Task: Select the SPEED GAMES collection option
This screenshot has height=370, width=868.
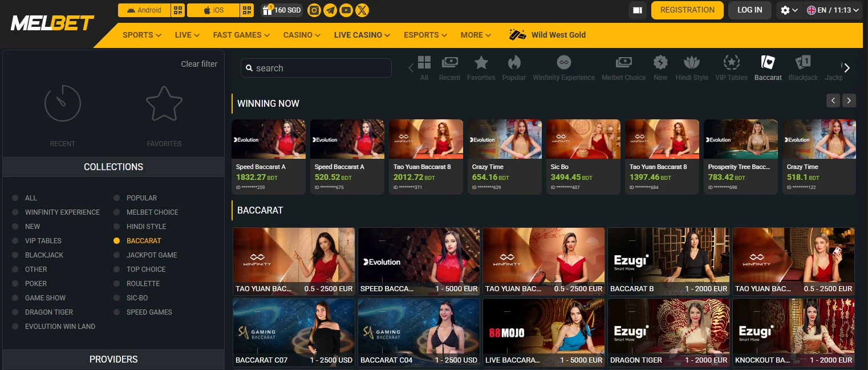Action: [x=143, y=312]
